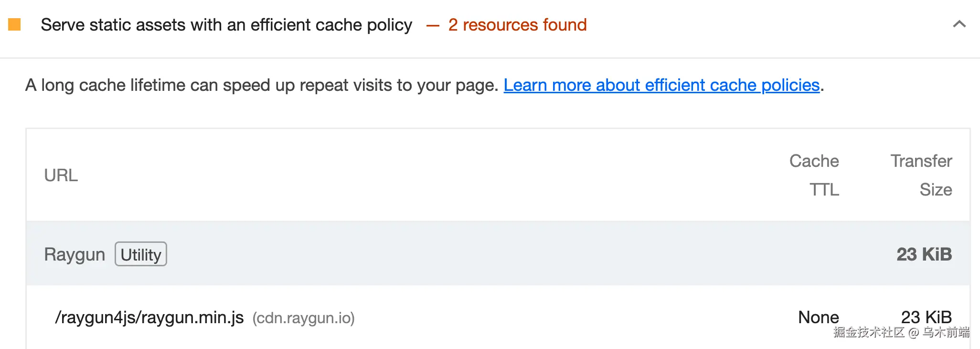Click the 乌木前端 author watermark

[946, 332]
